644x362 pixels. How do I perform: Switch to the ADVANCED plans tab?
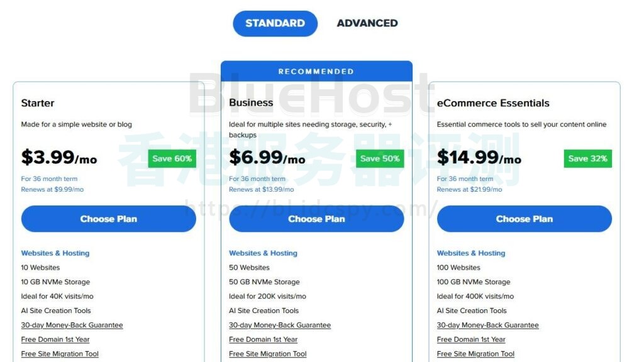click(367, 23)
